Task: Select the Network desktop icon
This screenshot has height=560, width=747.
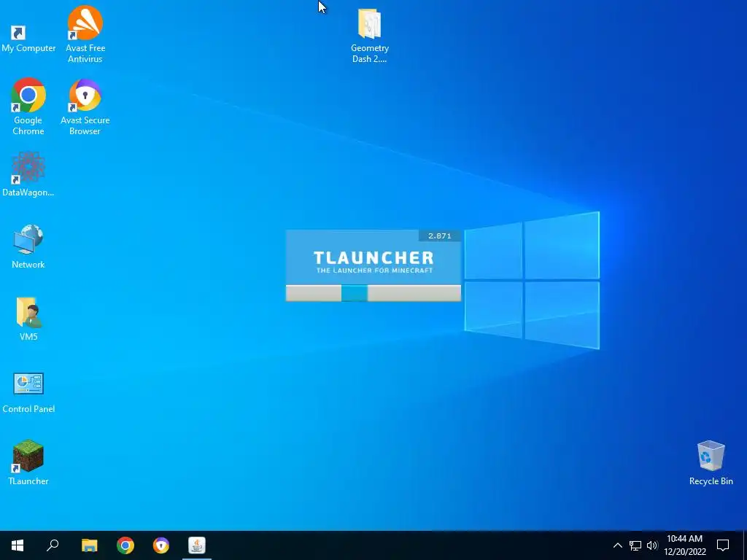Action: point(28,246)
